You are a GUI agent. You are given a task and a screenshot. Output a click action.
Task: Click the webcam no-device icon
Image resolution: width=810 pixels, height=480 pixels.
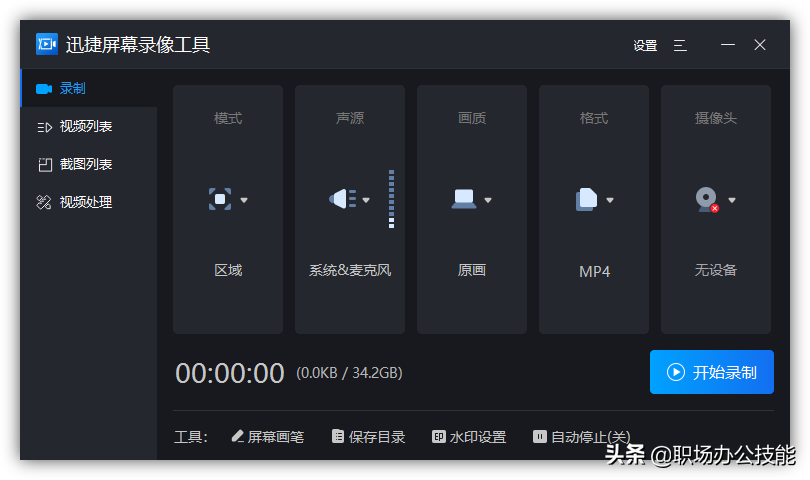707,199
